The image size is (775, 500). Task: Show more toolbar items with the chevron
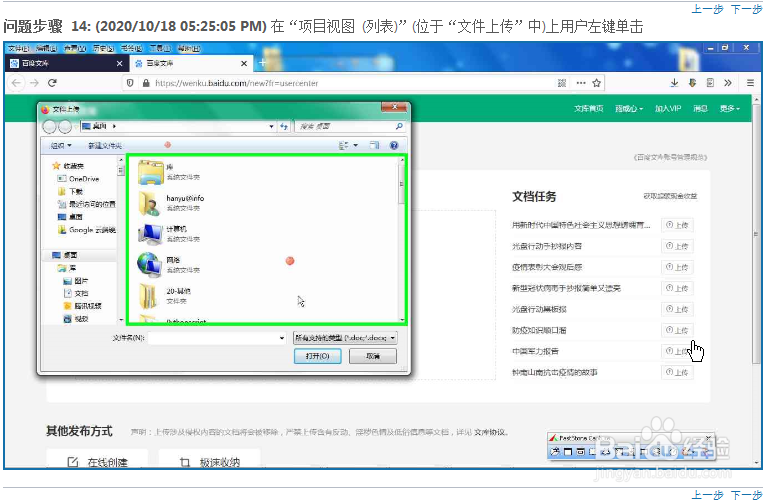tap(728, 83)
